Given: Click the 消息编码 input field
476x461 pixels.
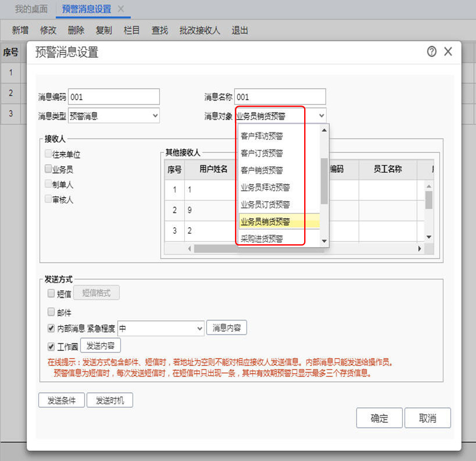Looking at the screenshot, I should [114, 97].
